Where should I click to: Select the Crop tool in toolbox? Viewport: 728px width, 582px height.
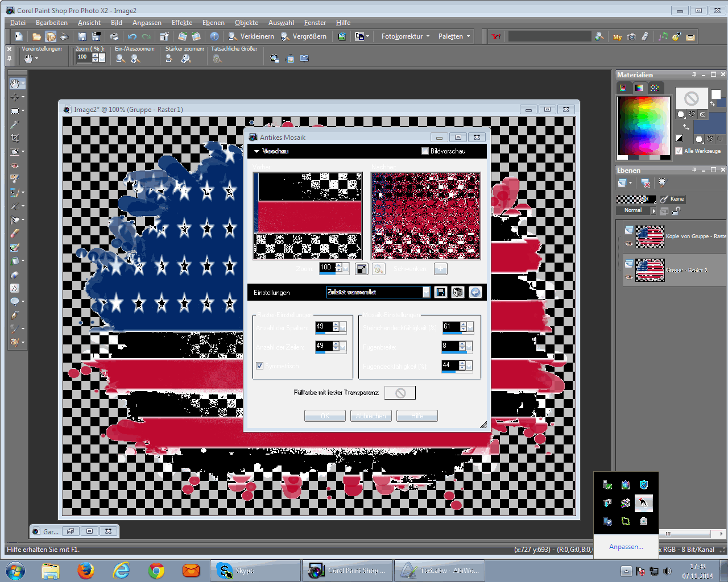pos(15,138)
